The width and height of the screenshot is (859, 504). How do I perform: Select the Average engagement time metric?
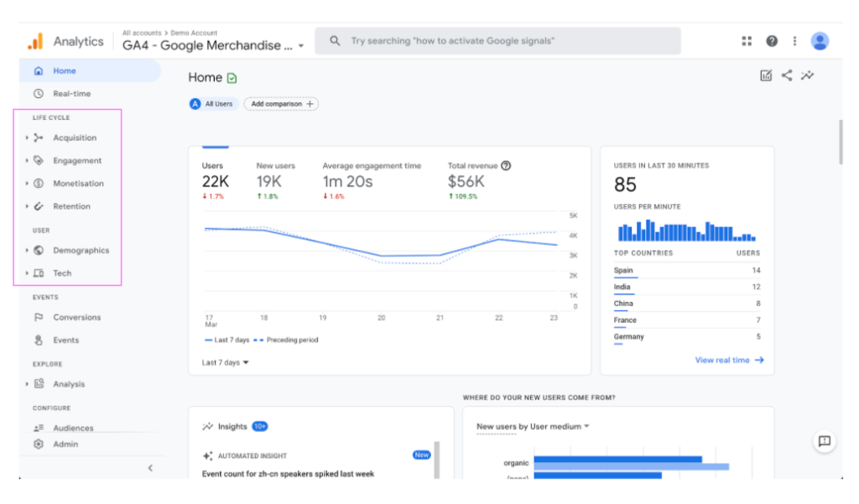click(372, 181)
